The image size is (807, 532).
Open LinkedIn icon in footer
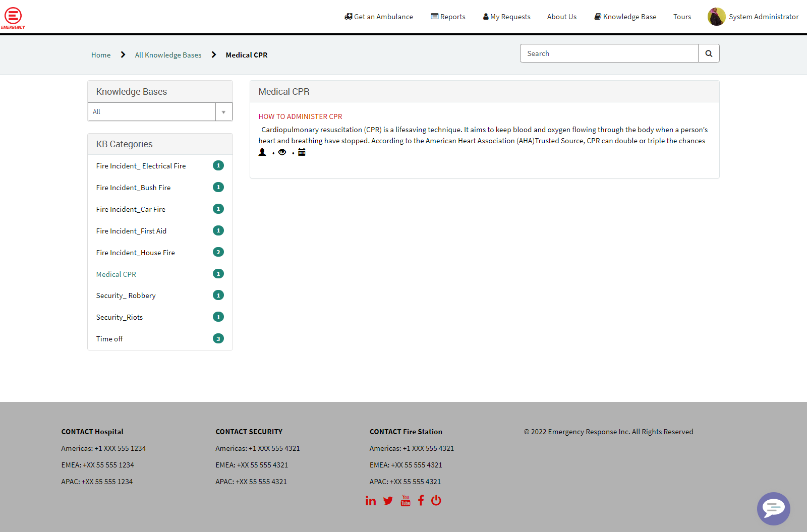[x=371, y=501]
